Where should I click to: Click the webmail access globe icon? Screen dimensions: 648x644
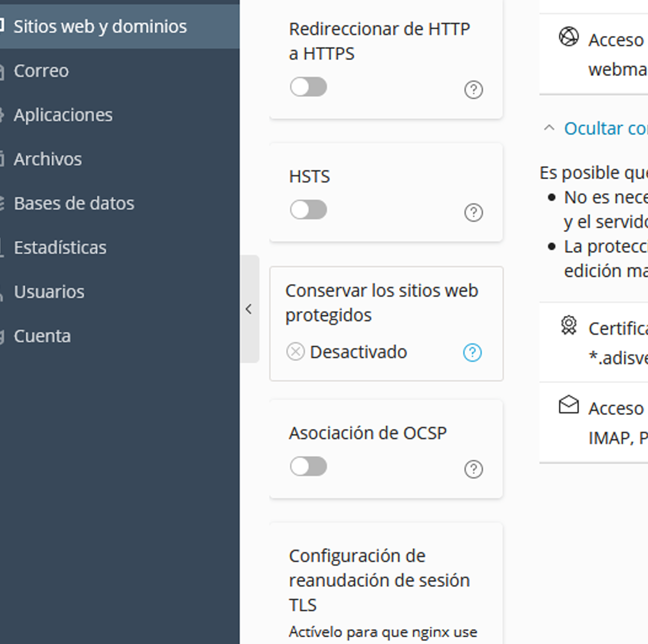coord(568,37)
